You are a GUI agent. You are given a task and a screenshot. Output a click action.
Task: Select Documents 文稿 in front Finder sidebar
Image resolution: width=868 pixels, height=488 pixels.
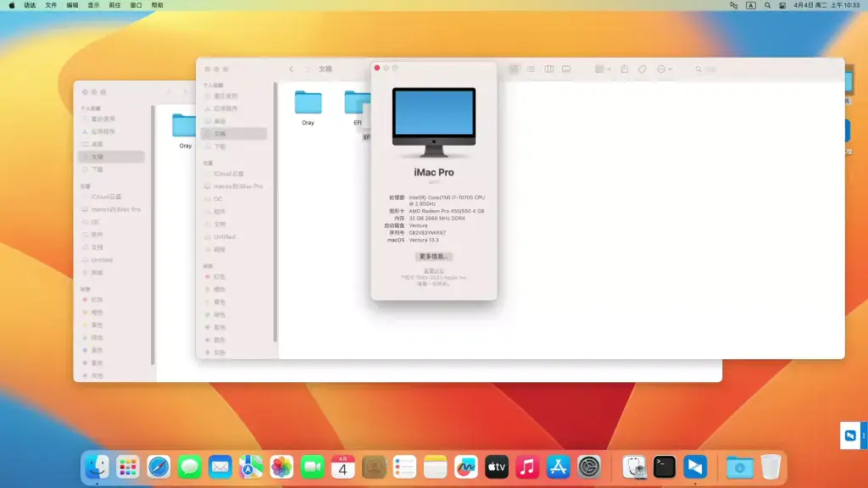click(x=234, y=134)
